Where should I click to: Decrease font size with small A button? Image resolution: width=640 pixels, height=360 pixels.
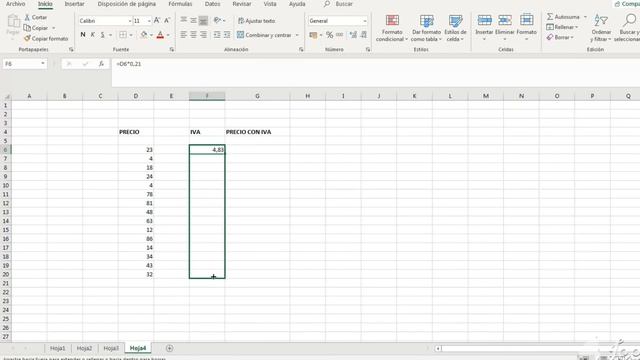[x=167, y=20]
